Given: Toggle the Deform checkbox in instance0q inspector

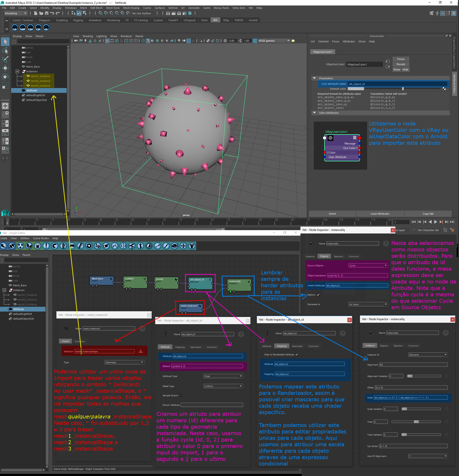Looking at the screenshot, I should coord(318,295).
